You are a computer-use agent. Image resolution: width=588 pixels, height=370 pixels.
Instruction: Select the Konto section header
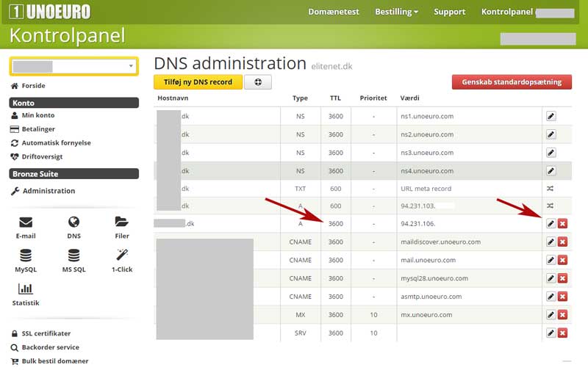[74, 103]
